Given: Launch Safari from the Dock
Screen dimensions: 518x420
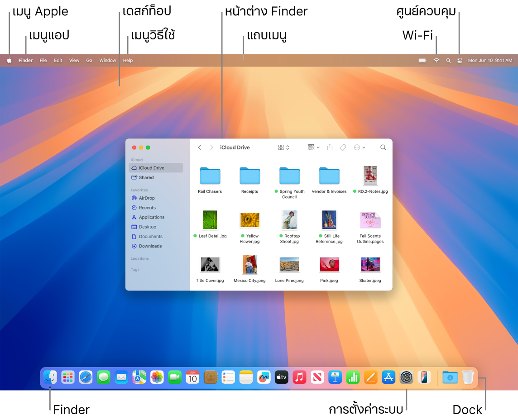Looking at the screenshot, I should coord(86,377).
